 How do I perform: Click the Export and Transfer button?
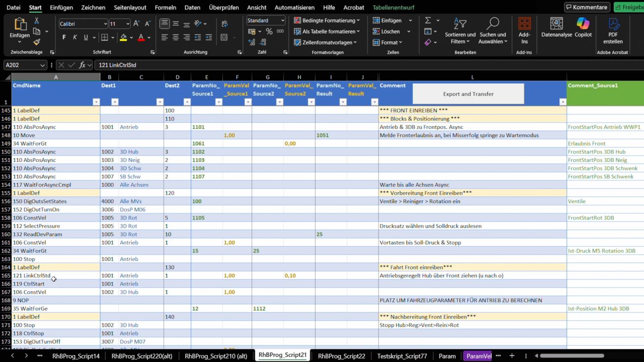[x=468, y=94]
